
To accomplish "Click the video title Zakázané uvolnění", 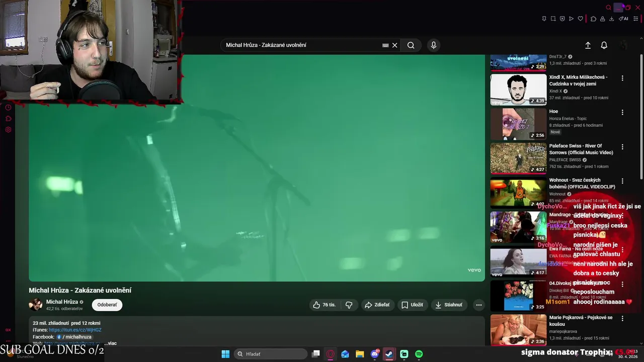I will click(x=80, y=290).
